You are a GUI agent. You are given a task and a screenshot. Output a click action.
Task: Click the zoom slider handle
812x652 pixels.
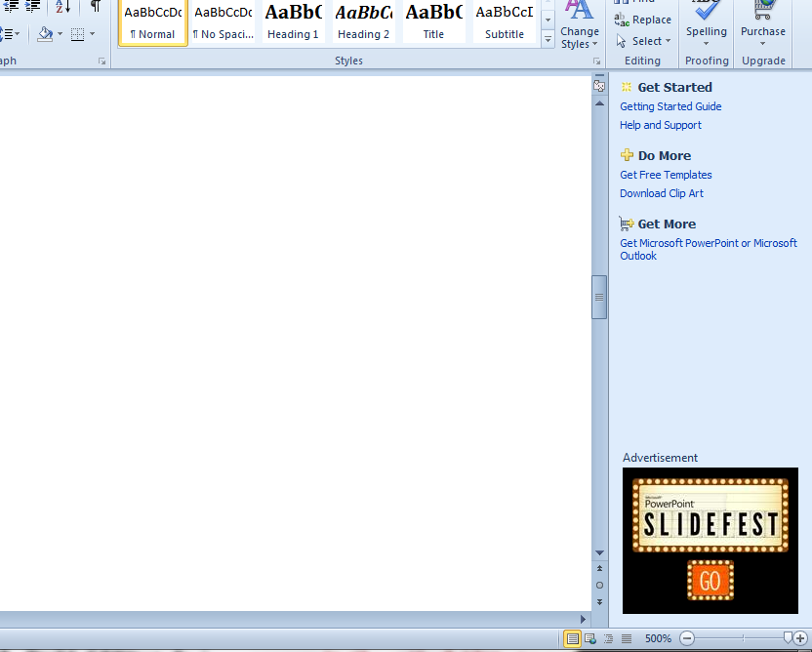789,638
